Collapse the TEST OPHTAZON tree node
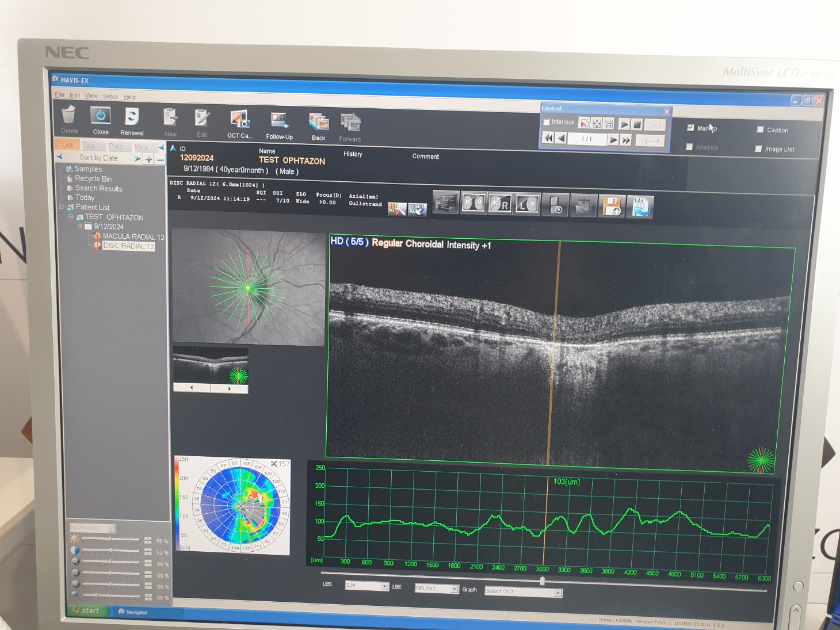The width and height of the screenshot is (840, 630). point(71,217)
